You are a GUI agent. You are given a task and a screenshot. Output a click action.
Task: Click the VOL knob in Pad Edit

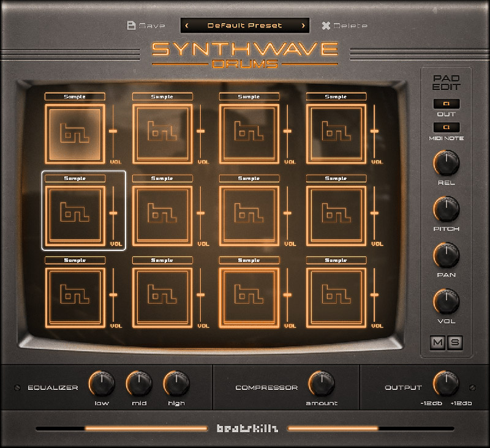(447, 301)
